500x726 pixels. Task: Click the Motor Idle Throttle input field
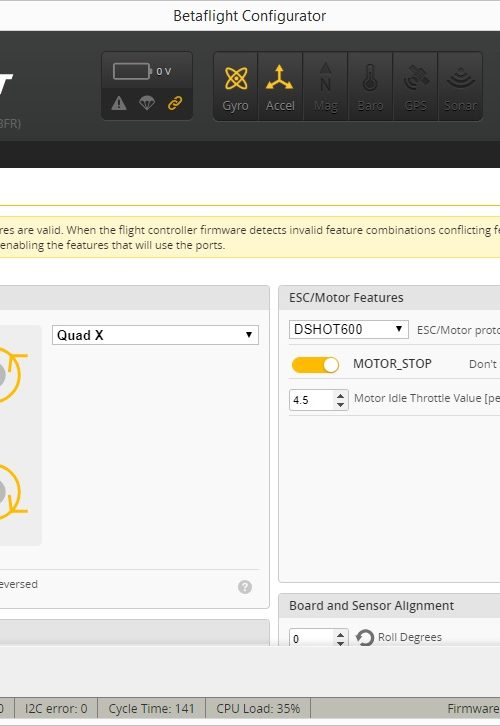[x=312, y=400]
